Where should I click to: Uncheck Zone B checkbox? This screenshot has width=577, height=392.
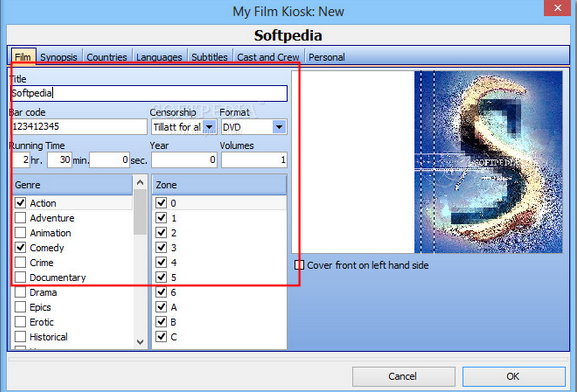[161, 322]
